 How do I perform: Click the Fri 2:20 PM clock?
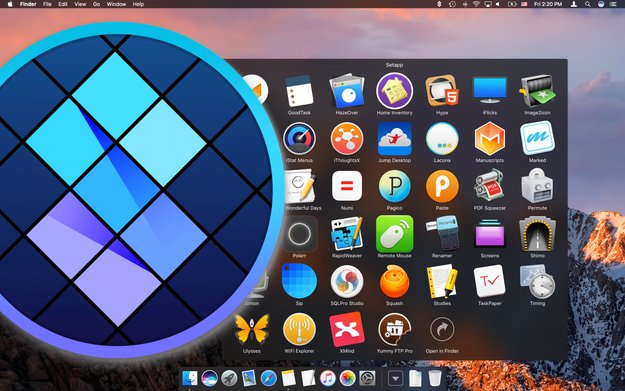(x=548, y=4)
